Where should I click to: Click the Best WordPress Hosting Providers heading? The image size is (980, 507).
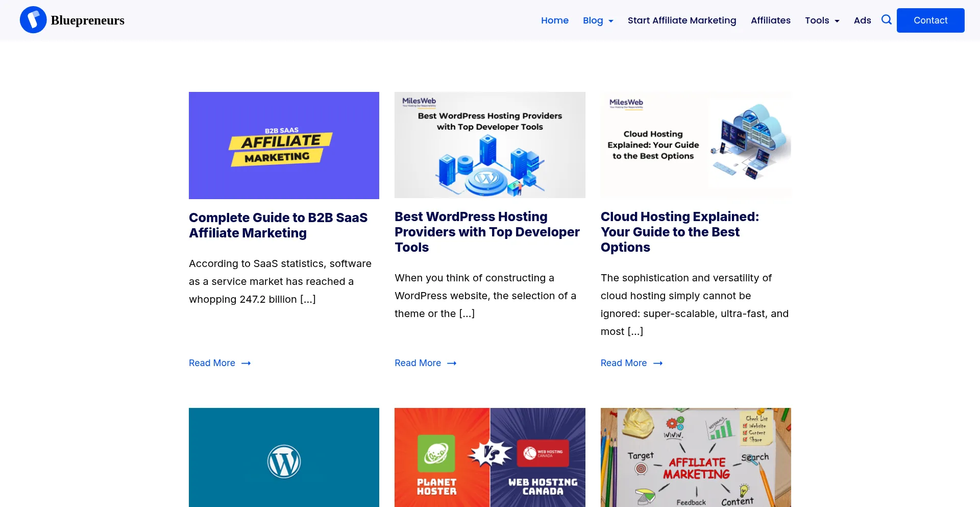pyautogui.click(x=487, y=231)
